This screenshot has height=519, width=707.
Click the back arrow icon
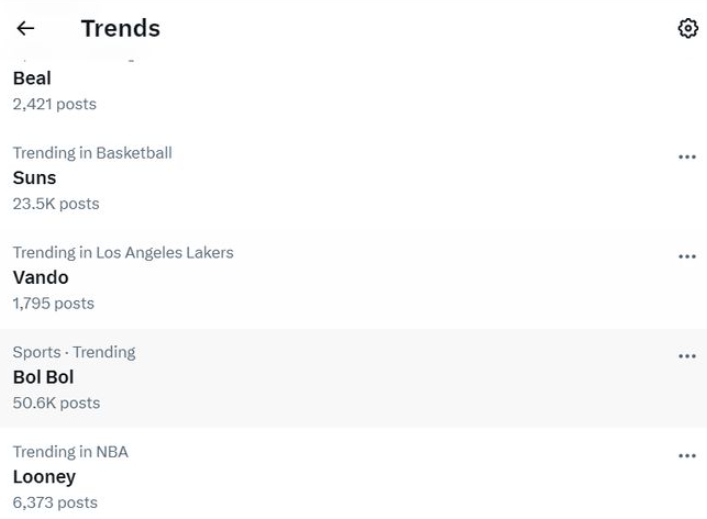25,29
